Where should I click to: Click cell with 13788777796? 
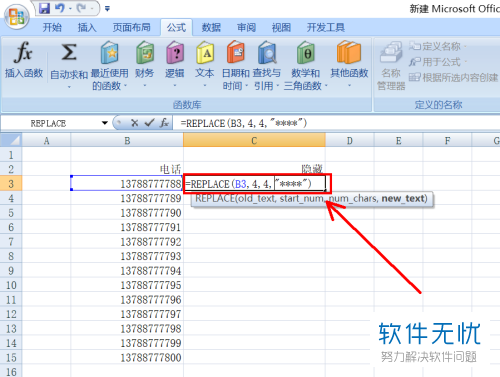127,299
